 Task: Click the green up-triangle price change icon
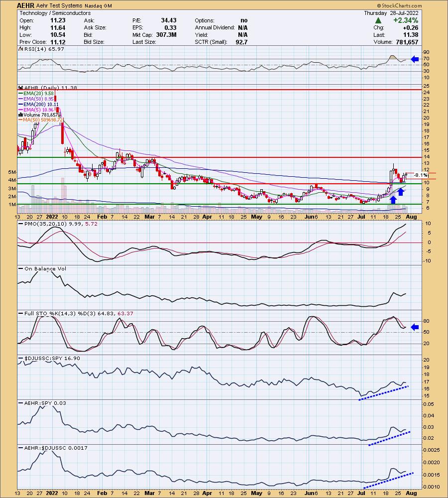coord(378,20)
